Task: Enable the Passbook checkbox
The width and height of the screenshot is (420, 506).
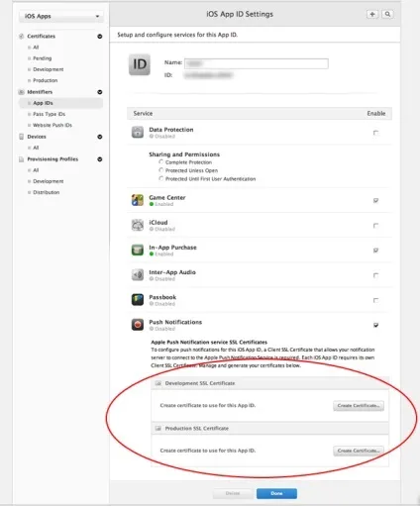Action: coord(375,300)
